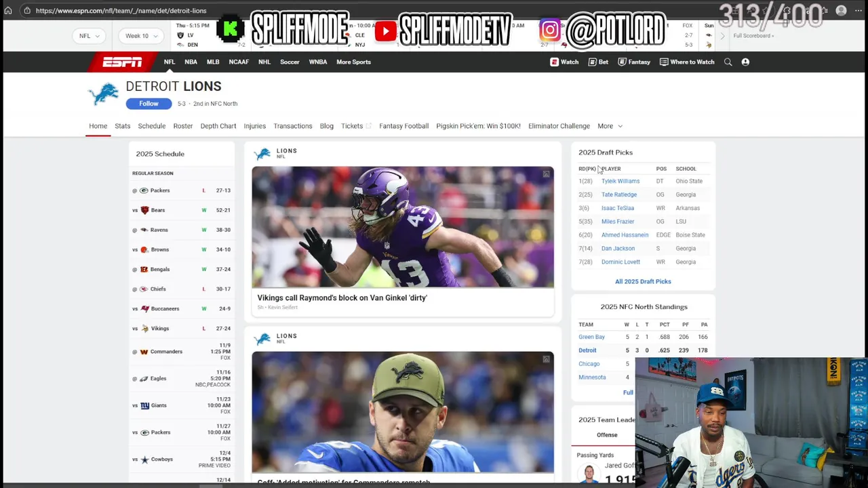The width and height of the screenshot is (868, 488).
Task: Open the Fantasy Football link
Action: (403, 126)
